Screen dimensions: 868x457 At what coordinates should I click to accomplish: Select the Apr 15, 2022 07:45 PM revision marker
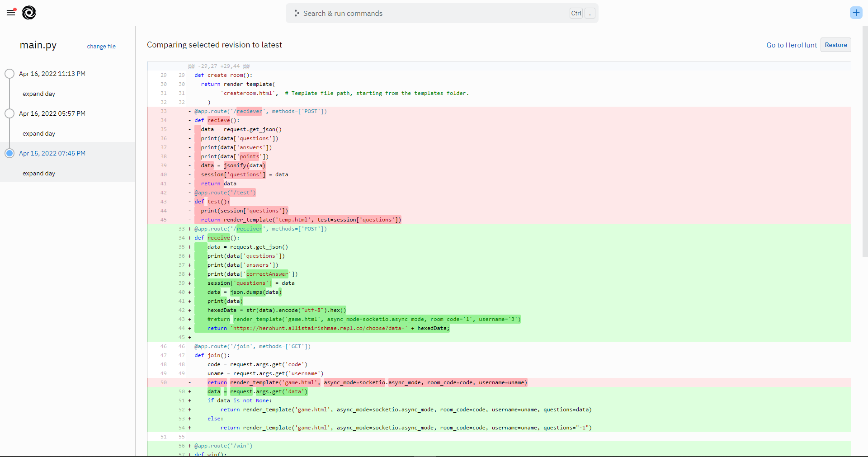point(9,153)
